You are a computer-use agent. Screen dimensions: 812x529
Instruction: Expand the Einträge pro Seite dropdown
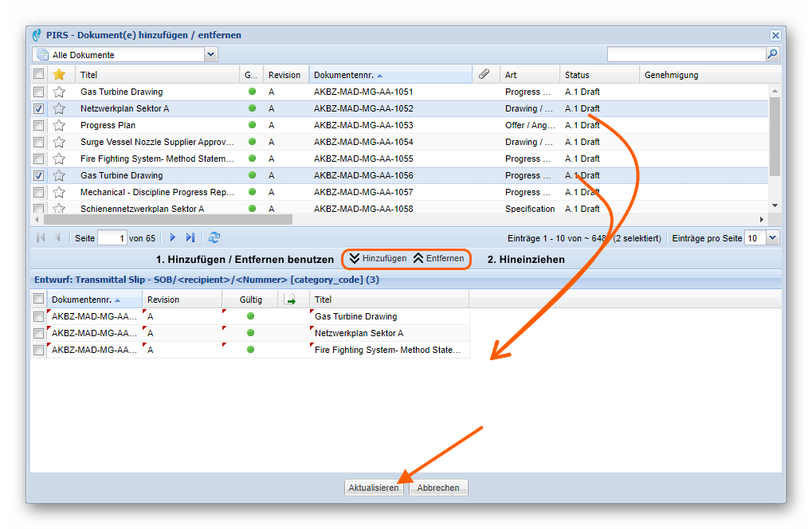[772, 238]
